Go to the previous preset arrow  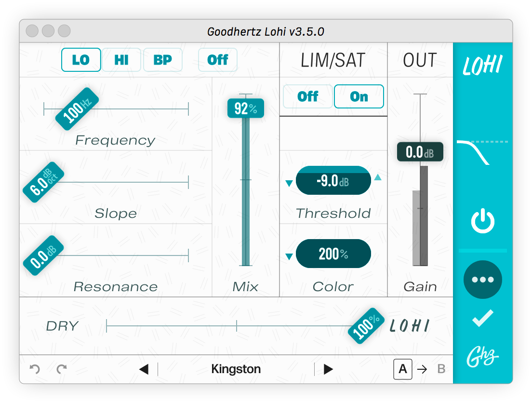click(144, 369)
